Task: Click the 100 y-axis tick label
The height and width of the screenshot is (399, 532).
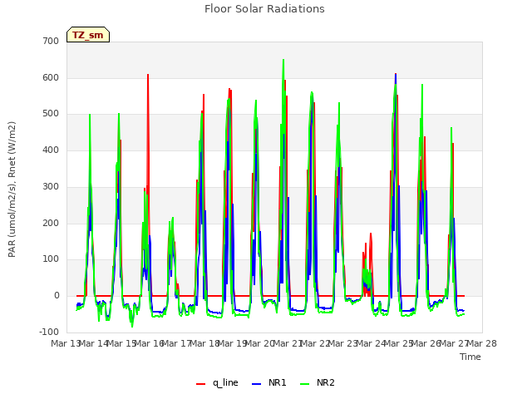Action: pyautogui.click(x=51, y=259)
